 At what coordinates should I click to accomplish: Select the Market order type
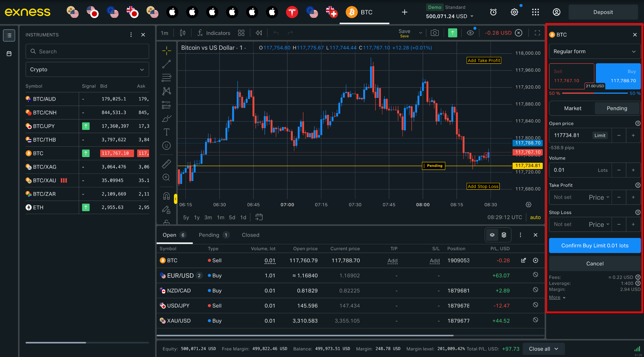[x=573, y=108]
